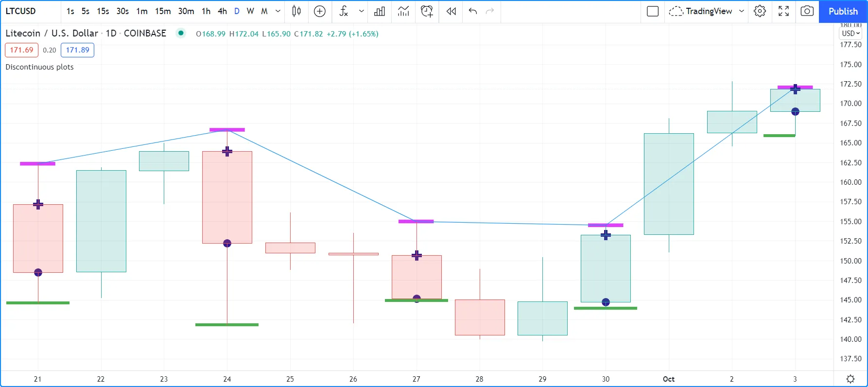Screen dimensions: 868x387
Task: Open axis settings gear at bottom right
Action: [851, 379]
